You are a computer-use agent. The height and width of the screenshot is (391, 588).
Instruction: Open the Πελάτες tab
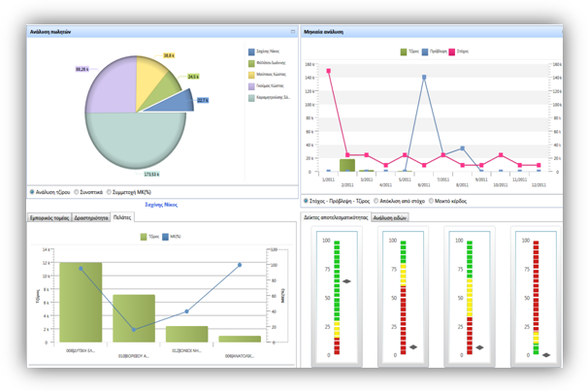point(122,217)
